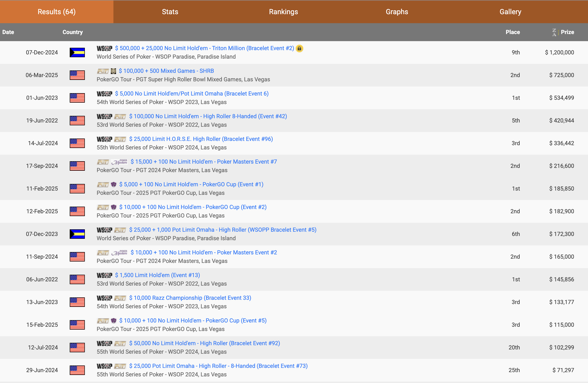Show the Gallery tab
The width and height of the screenshot is (588, 383).
510,12
